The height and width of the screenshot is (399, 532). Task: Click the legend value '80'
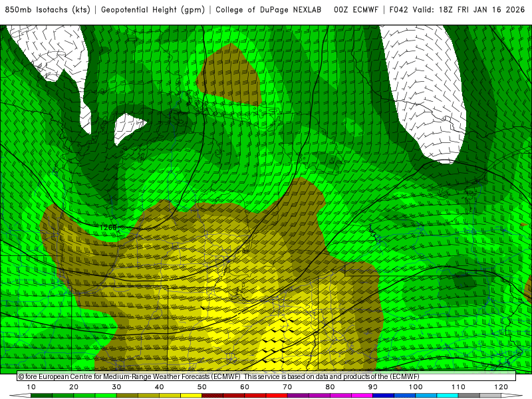coord(330,387)
